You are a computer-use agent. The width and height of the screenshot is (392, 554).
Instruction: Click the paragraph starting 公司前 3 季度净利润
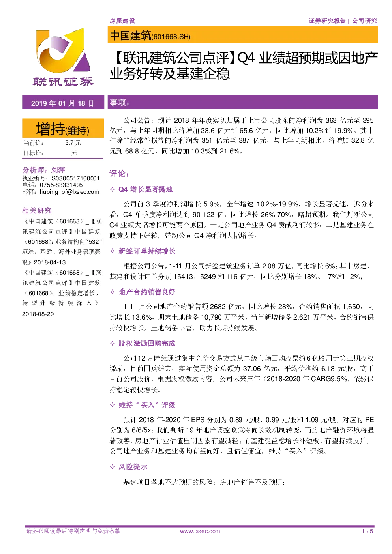242,220
